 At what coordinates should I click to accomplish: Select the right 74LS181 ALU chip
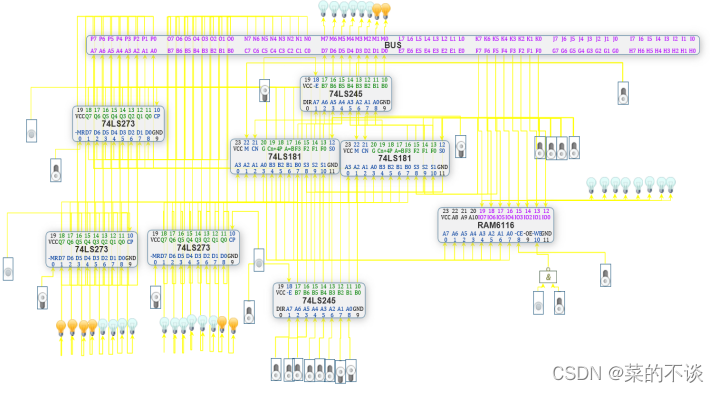point(395,158)
